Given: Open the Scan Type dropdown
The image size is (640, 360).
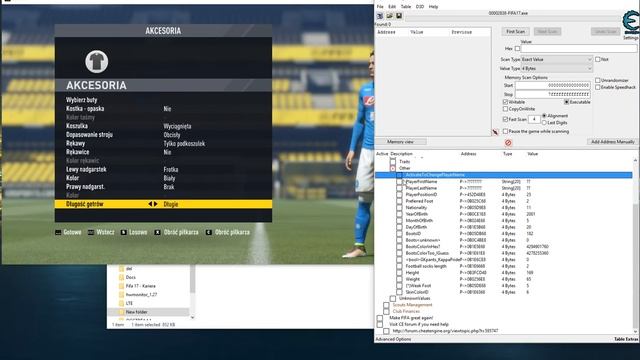Looking at the screenshot, I should [557, 60].
